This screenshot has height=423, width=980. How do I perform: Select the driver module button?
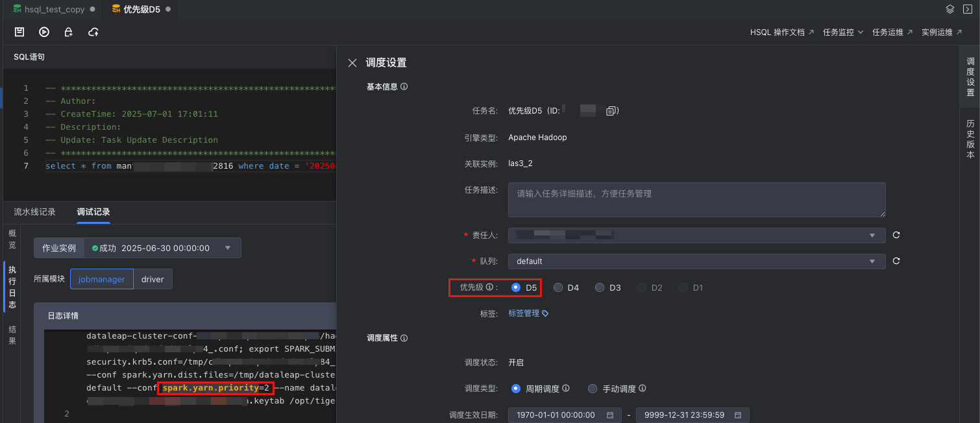pyautogui.click(x=153, y=279)
